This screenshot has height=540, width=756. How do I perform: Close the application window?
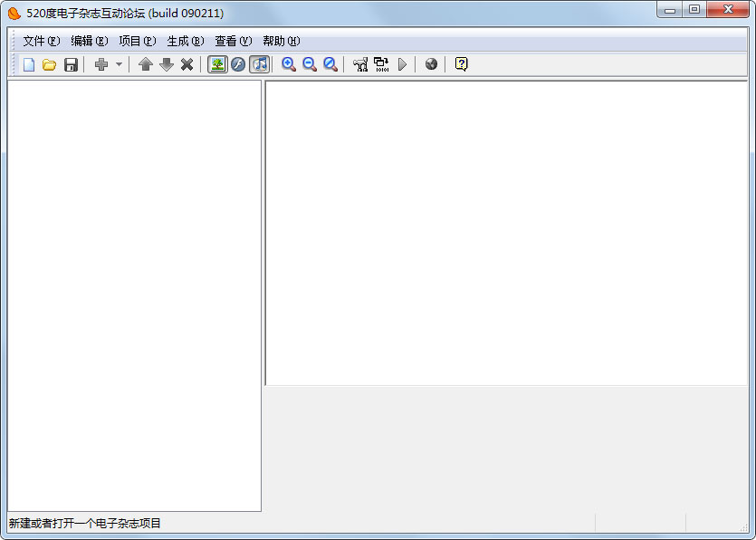click(x=728, y=10)
